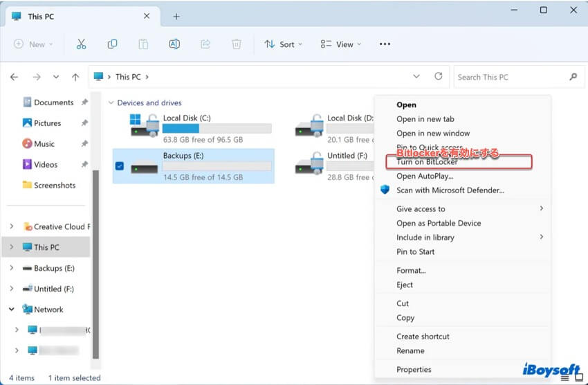Collapse the Devices and drives group
Viewport: 588px width, 385px height.
point(111,102)
